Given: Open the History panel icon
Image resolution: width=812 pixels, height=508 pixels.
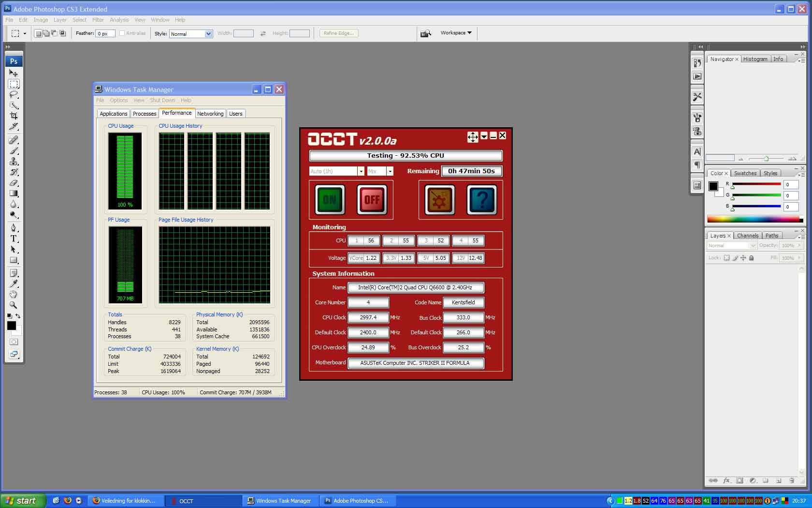Looking at the screenshot, I should point(697,63).
